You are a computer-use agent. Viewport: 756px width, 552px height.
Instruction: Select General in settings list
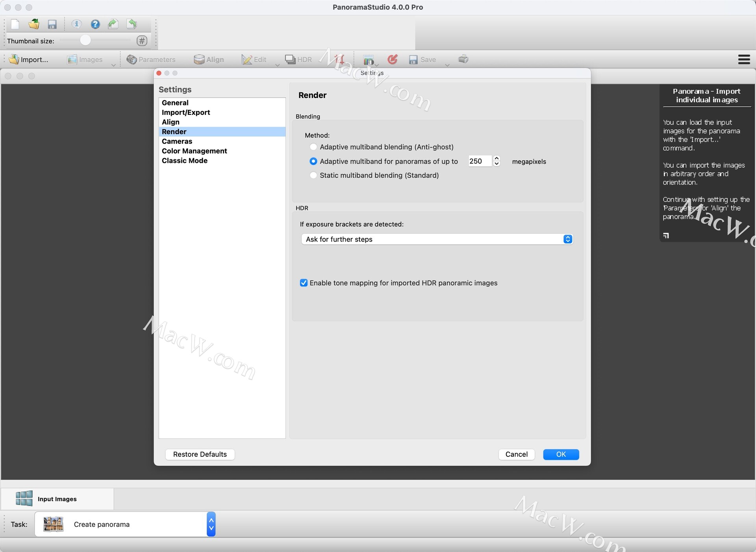tap(222, 103)
